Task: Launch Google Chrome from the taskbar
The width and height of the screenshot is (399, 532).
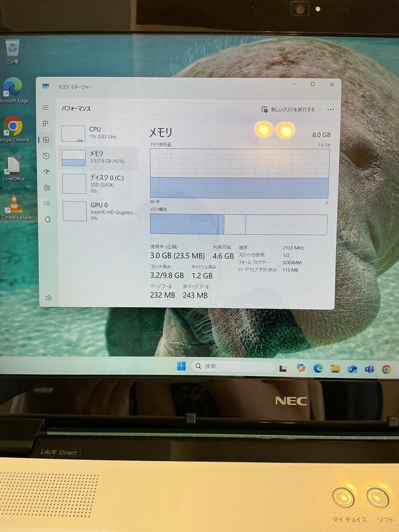Action: coord(387,368)
